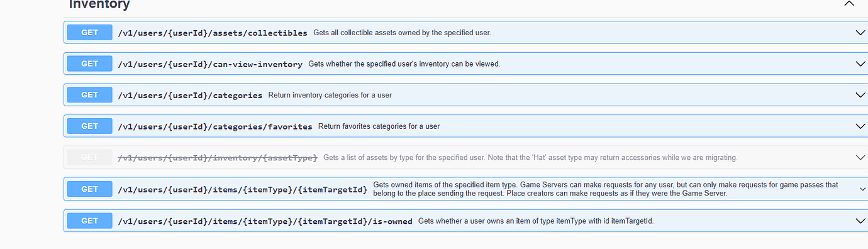This screenshot has width=868, height=249.
Task: Open path /v1/users/{userId}/can-view-inventory
Action: [x=210, y=64]
